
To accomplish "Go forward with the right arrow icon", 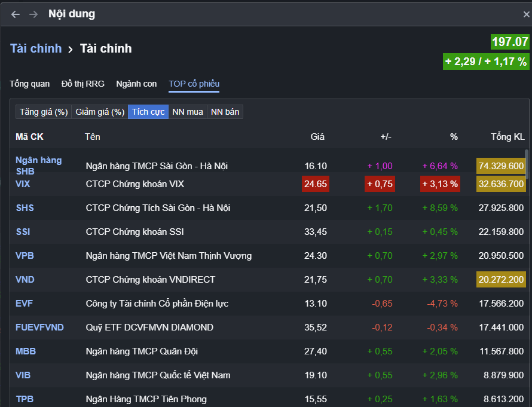I will [x=33, y=14].
